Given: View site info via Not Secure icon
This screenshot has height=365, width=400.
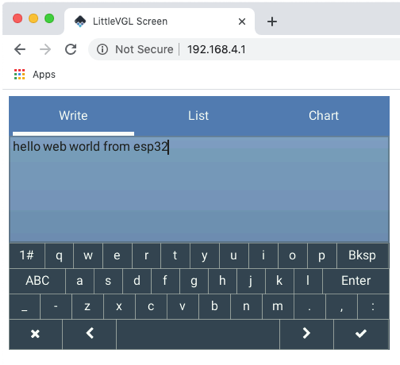Looking at the screenshot, I should 102,50.
